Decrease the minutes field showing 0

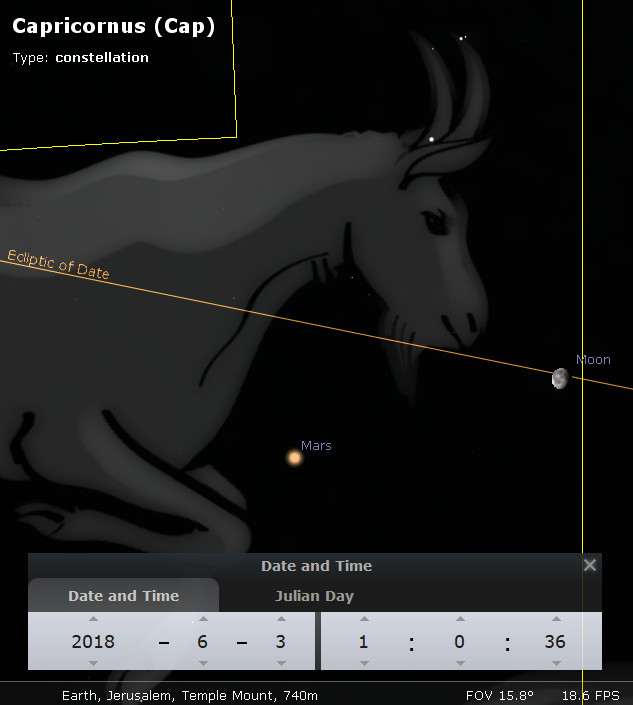(x=460, y=663)
